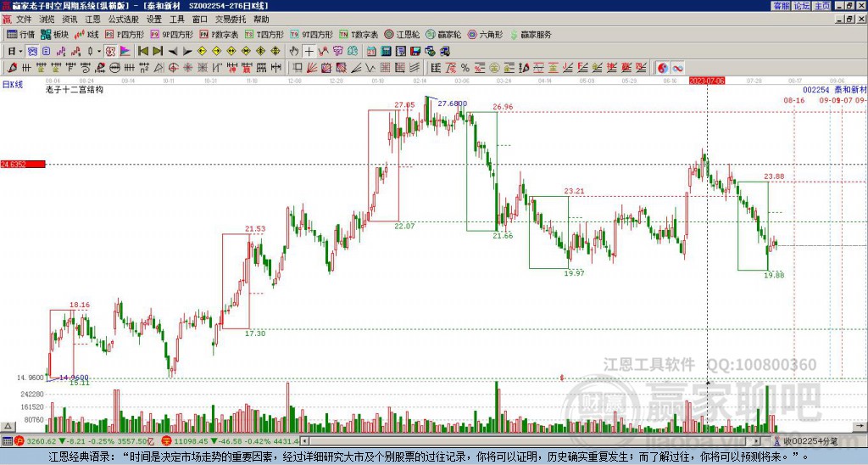Select the circled 金 golden ratio tool
The width and height of the screenshot is (868, 465).
494,68
